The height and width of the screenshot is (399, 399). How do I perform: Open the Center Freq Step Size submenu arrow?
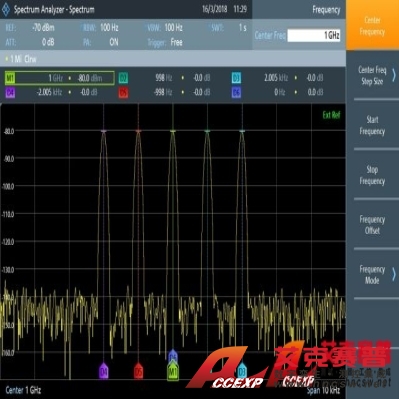tap(394, 75)
